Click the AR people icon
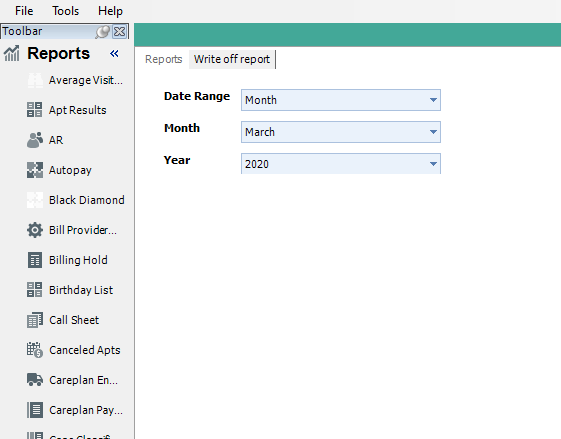This screenshot has width=561, height=439. 35,140
